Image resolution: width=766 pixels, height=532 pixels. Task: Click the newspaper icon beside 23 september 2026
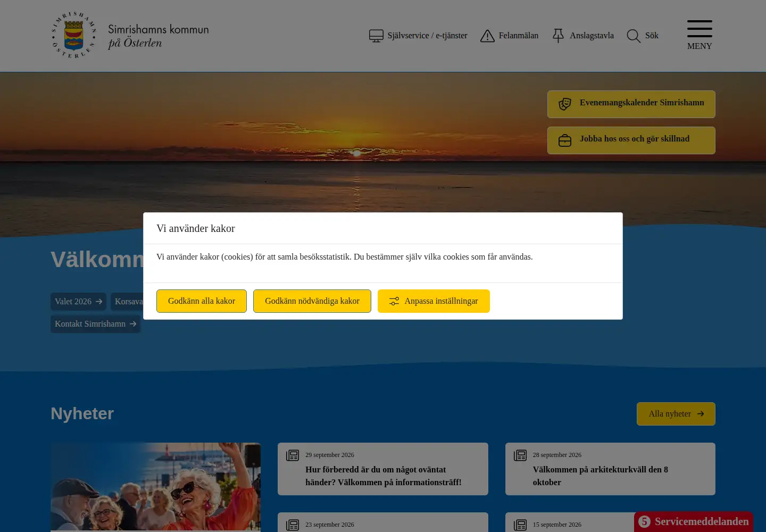click(x=293, y=525)
